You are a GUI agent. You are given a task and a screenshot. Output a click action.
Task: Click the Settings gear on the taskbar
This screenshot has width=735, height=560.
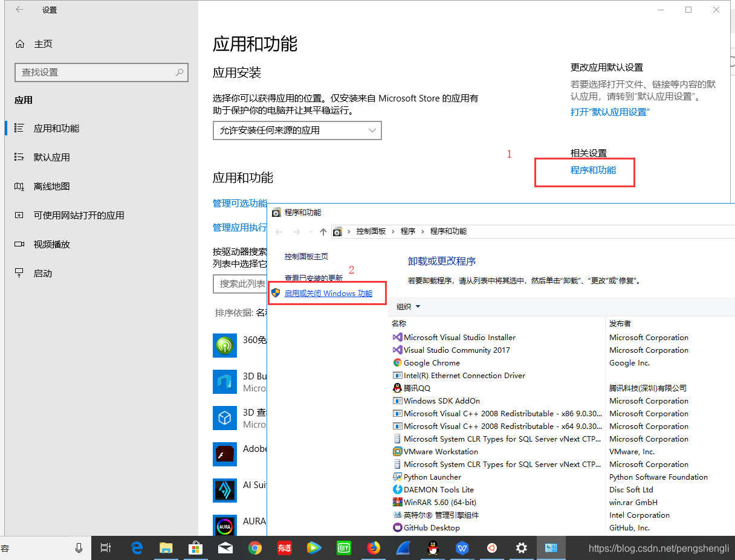[522, 548]
